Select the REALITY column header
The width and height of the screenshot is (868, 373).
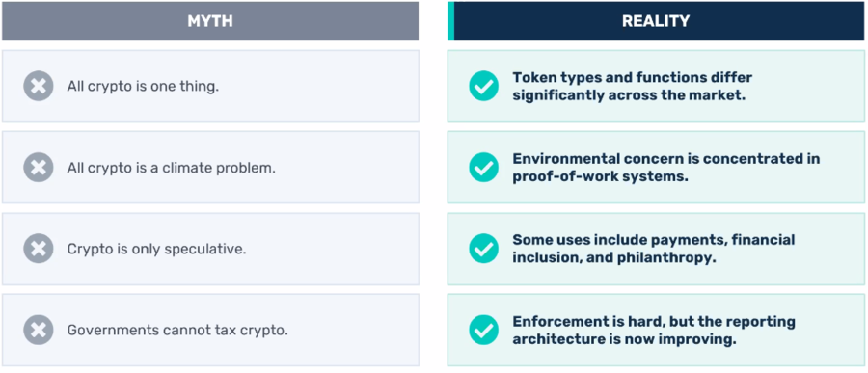(x=656, y=21)
